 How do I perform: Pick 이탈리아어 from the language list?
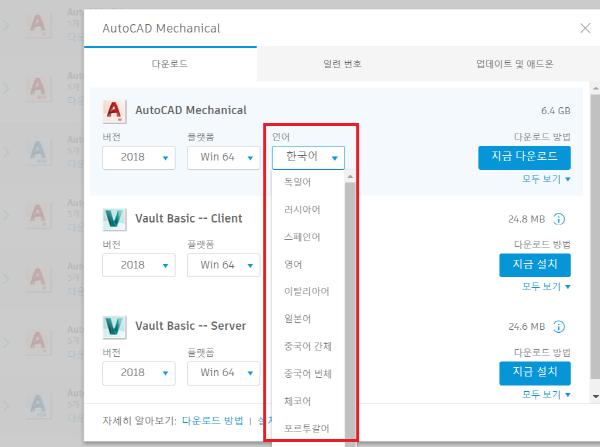(x=308, y=292)
